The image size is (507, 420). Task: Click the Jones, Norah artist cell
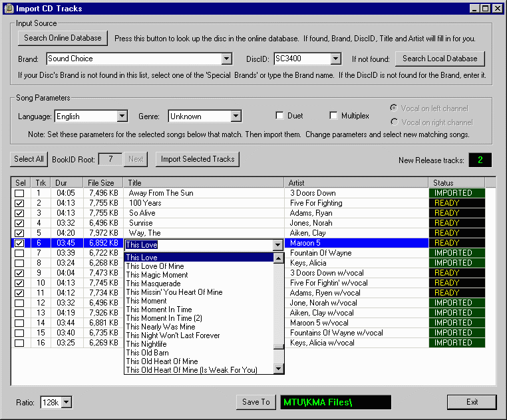click(x=357, y=223)
